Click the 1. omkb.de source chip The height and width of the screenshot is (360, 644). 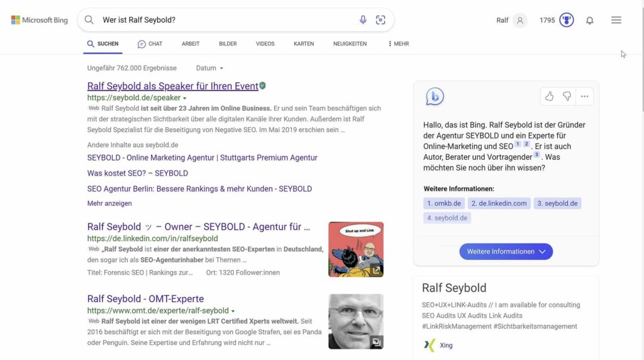(444, 203)
